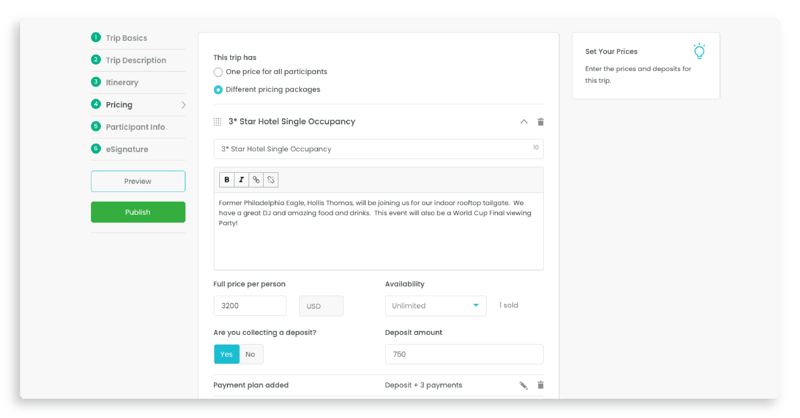The height and width of the screenshot is (418, 800).
Task: Select One price for all participants
Action: tap(218, 72)
